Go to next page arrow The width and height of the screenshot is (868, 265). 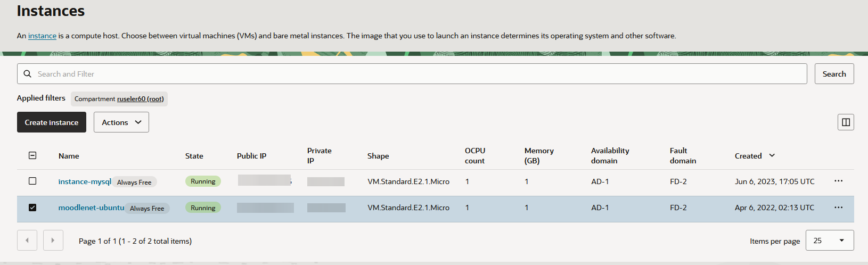pos(53,241)
